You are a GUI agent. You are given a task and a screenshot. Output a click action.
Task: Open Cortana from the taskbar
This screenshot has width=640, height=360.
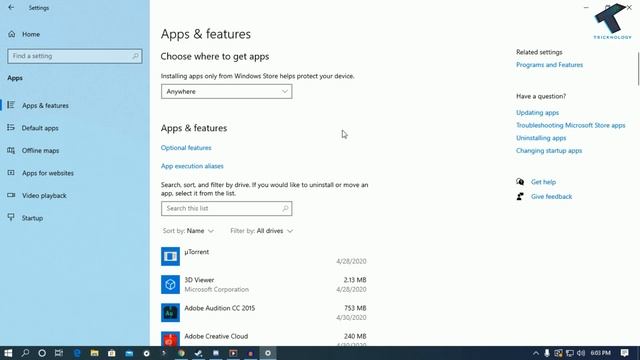pyautogui.click(x=42, y=353)
